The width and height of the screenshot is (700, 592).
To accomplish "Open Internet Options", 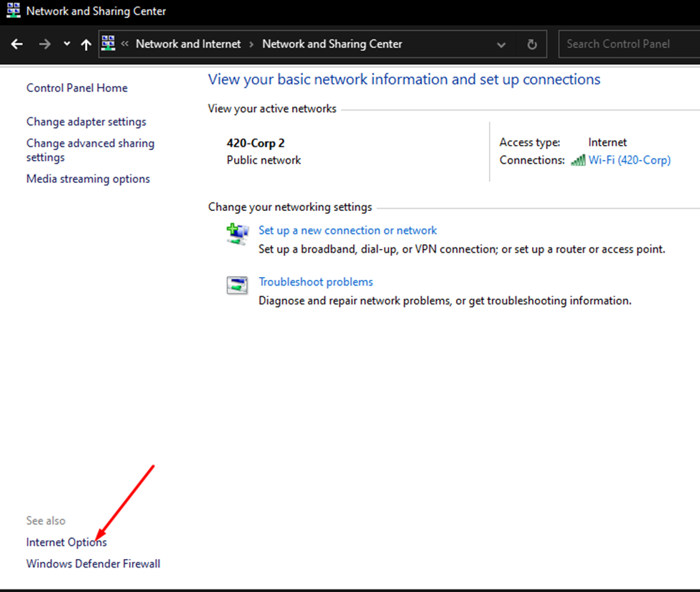I will [x=66, y=542].
